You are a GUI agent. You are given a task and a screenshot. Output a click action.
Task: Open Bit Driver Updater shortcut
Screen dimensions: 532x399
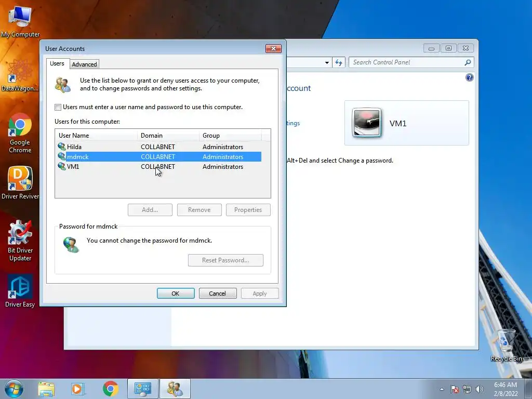click(20, 241)
